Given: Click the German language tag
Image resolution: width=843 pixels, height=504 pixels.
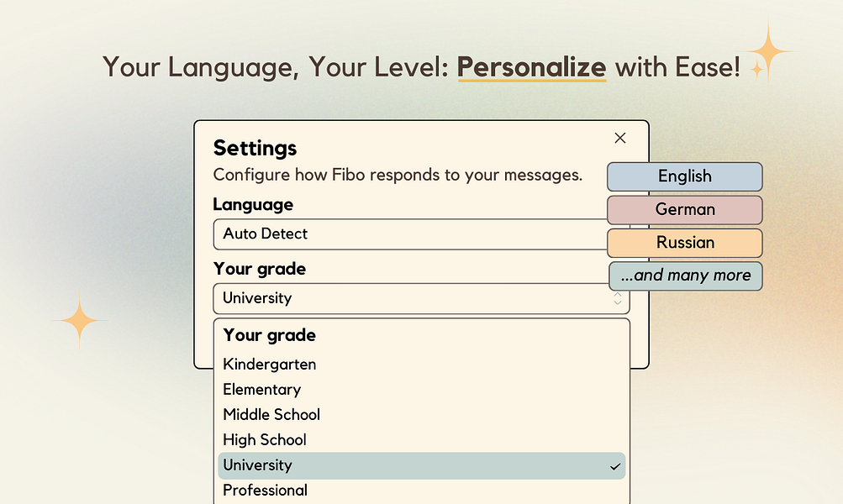Looking at the screenshot, I should pos(684,209).
